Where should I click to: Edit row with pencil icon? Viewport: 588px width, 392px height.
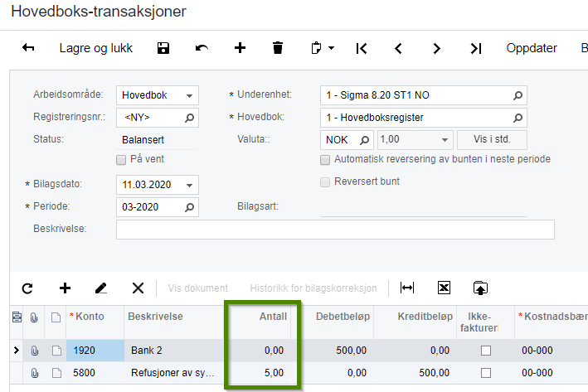[x=101, y=288]
